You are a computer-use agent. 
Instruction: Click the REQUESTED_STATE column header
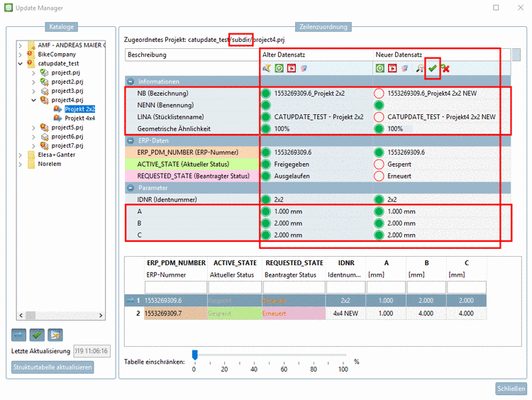tap(294, 263)
